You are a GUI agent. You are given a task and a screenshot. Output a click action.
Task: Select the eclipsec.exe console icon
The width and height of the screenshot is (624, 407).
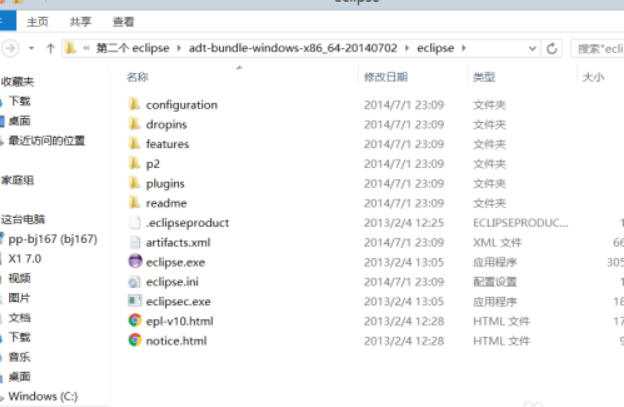coord(135,301)
